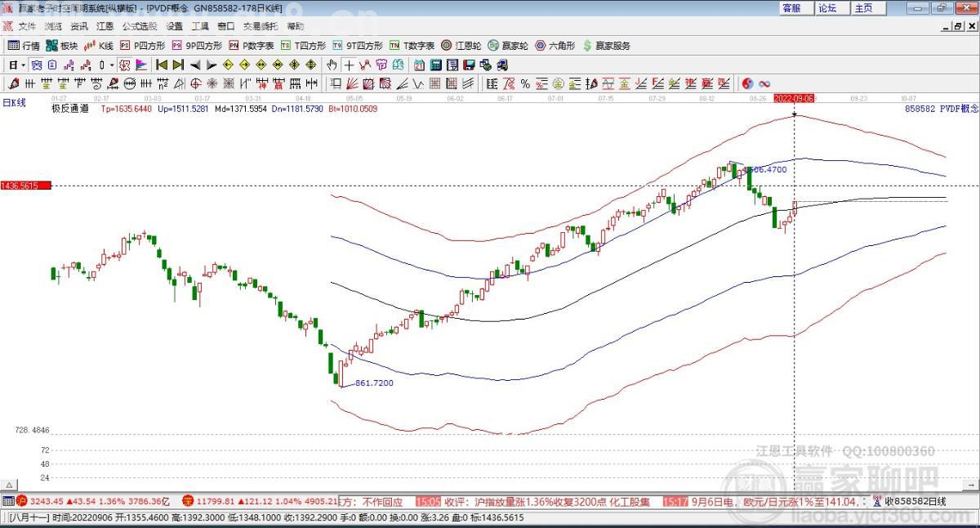Click the 极反通道 indicator label
This screenshot has height=528, width=980.
(x=70, y=108)
